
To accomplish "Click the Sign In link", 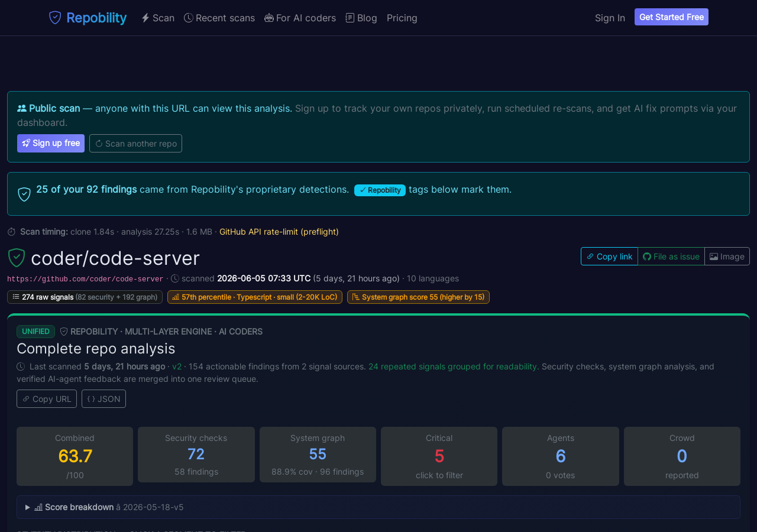I will [x=610, y=18].
